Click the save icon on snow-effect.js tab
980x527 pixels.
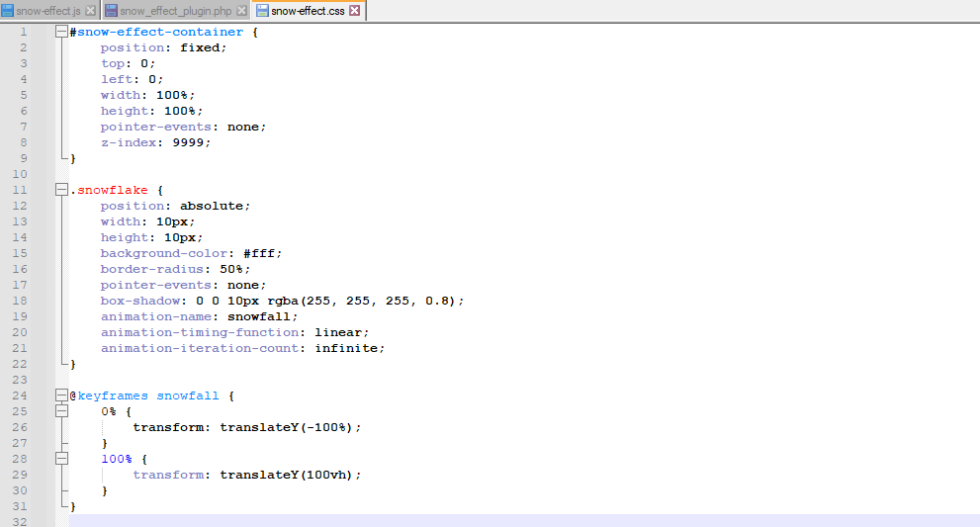point(8,11)
